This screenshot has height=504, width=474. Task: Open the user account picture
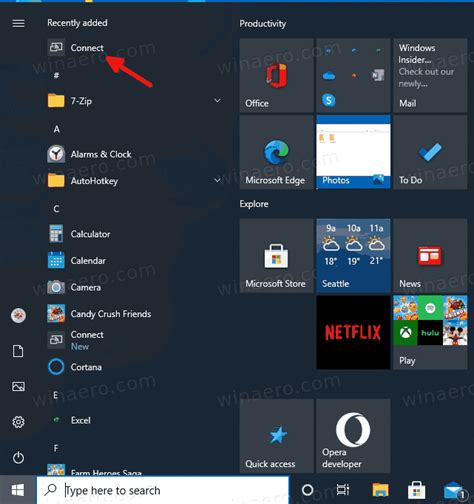[x=18, y=315]
